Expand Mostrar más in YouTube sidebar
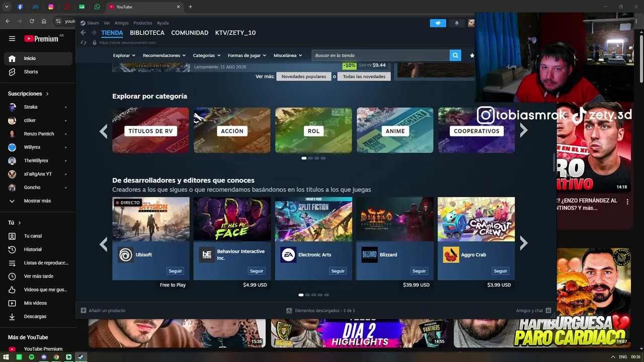The image size is (644, 362). tap(37, 201)
